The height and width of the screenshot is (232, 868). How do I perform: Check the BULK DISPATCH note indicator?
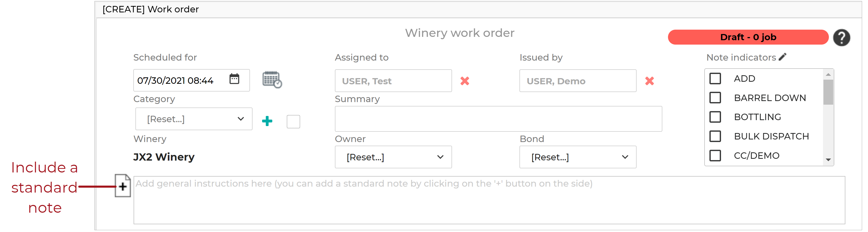pos(715,136)
